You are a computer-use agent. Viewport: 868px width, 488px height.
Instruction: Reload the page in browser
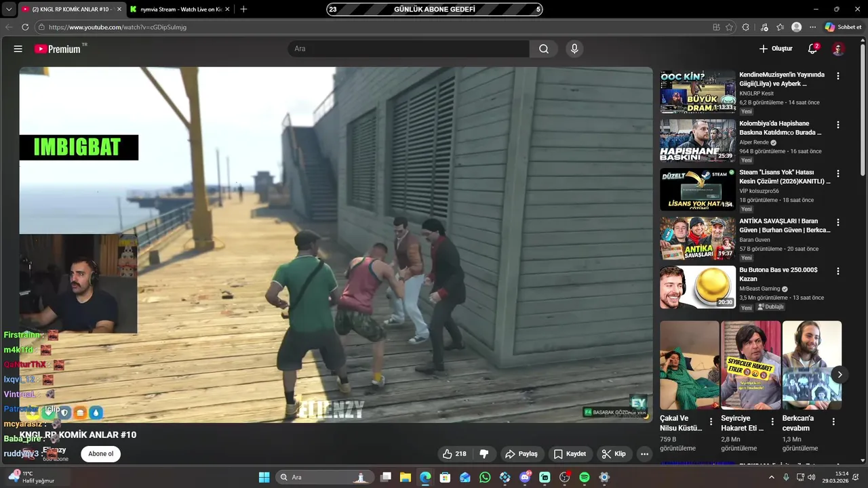(x=25, y=27)
